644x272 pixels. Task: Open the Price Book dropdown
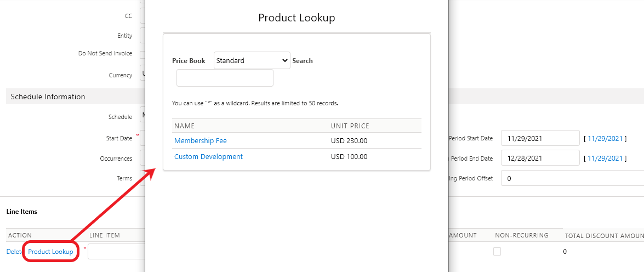pos(252,60)
